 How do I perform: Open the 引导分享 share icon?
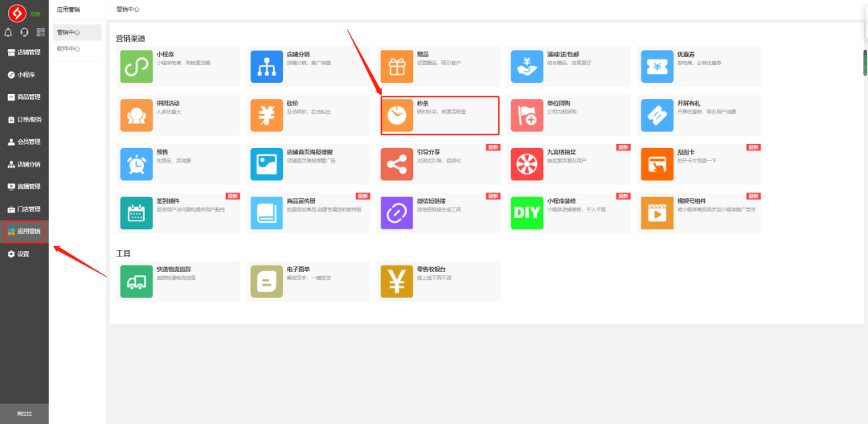(397, 164)
